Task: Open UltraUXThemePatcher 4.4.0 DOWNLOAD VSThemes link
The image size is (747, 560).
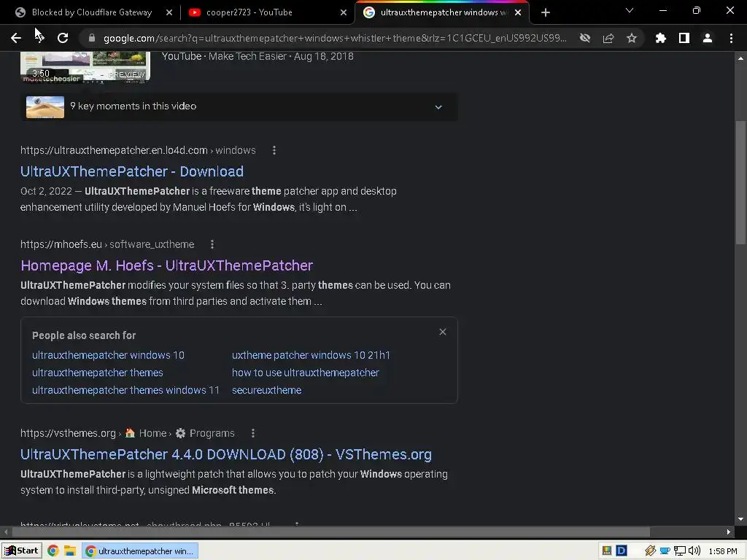Action: coord(226,454)
